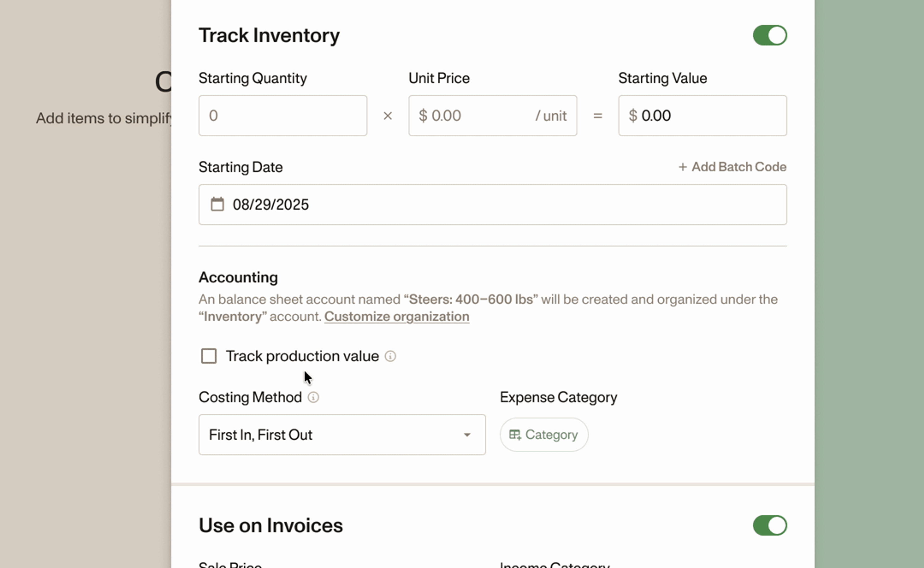The width and height of the screenshot is (924, 568).
Task: Click the "/ unit" suffix in Unit Price
Action: 551,116
